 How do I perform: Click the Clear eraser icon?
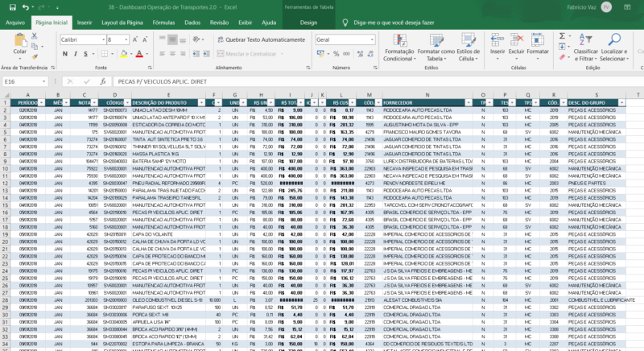(x=562, y=57)
